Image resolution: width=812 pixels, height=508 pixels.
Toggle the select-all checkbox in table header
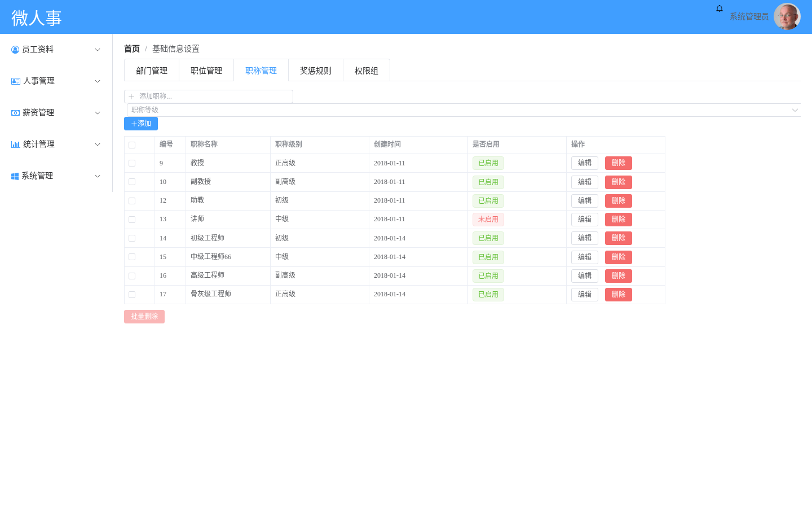pyautogui.click(x=132, y=145)
